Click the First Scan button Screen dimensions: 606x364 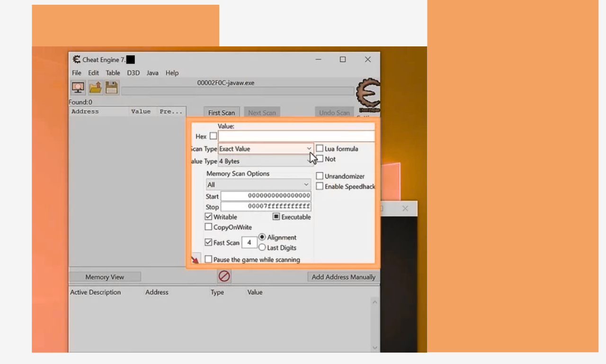(x=222, y=113)
